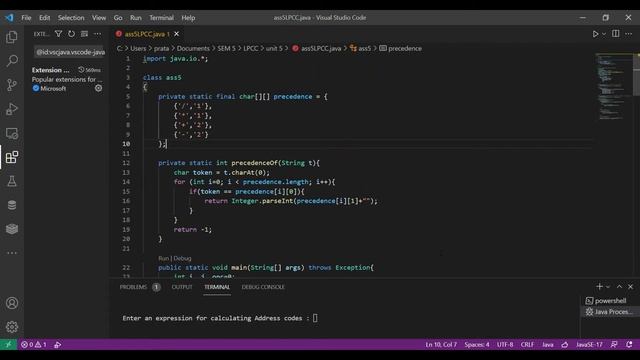Switch to the Output panel tab
640x360 pixels.
[x=182, y=287]
